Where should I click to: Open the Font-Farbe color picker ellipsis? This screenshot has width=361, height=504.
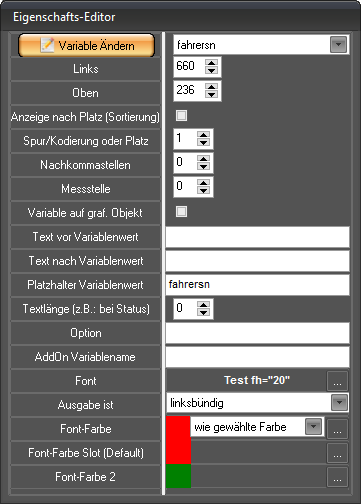(337, 429)
